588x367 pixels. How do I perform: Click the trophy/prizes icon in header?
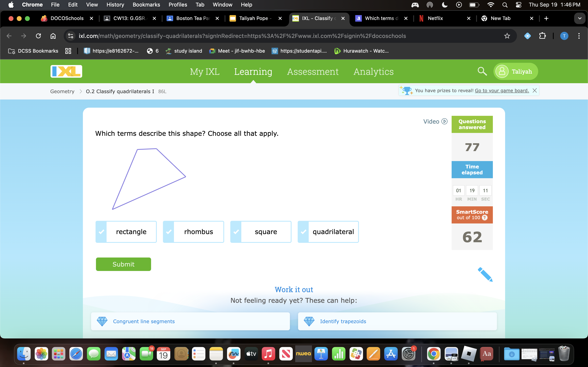pos(406,91)
